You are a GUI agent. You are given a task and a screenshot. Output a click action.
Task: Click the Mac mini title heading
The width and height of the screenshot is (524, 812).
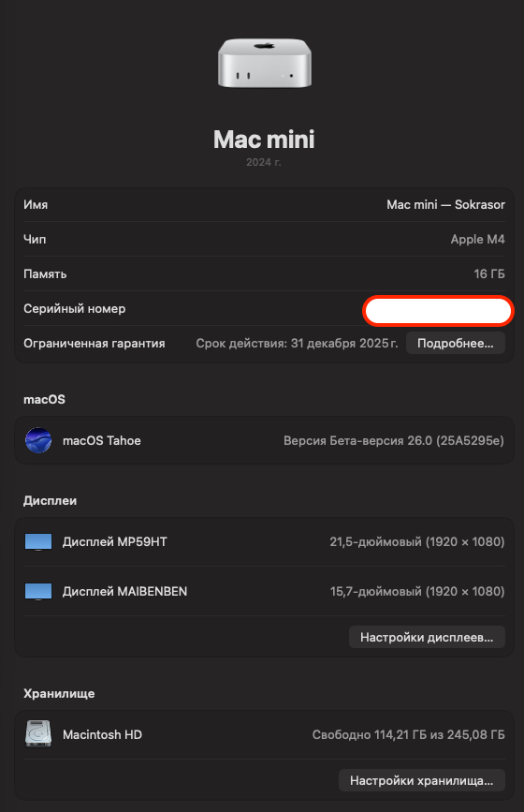264,140
